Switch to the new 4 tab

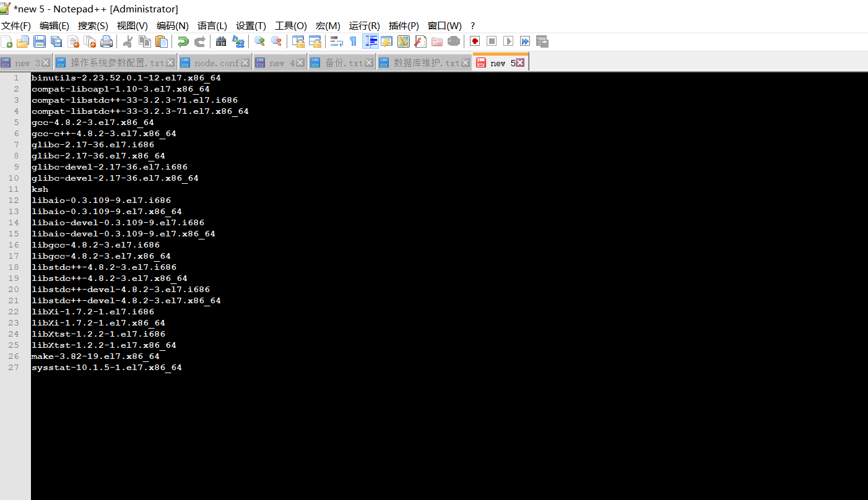click(279, 63)
